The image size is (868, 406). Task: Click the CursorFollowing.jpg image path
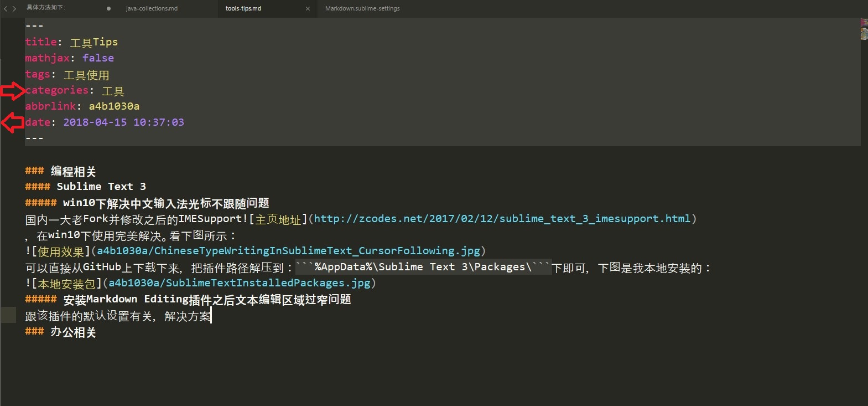point(288,251)
